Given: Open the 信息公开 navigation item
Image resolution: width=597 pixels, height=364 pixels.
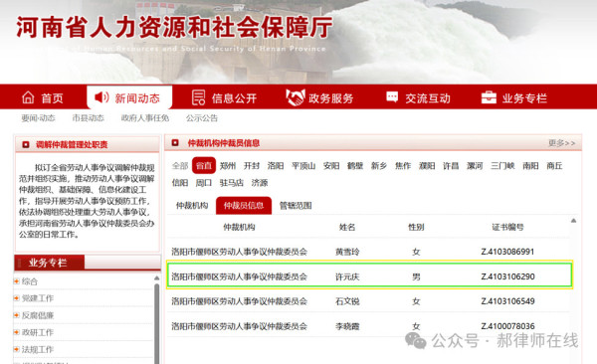Looking at the screenshot, I should coord(234,98).
